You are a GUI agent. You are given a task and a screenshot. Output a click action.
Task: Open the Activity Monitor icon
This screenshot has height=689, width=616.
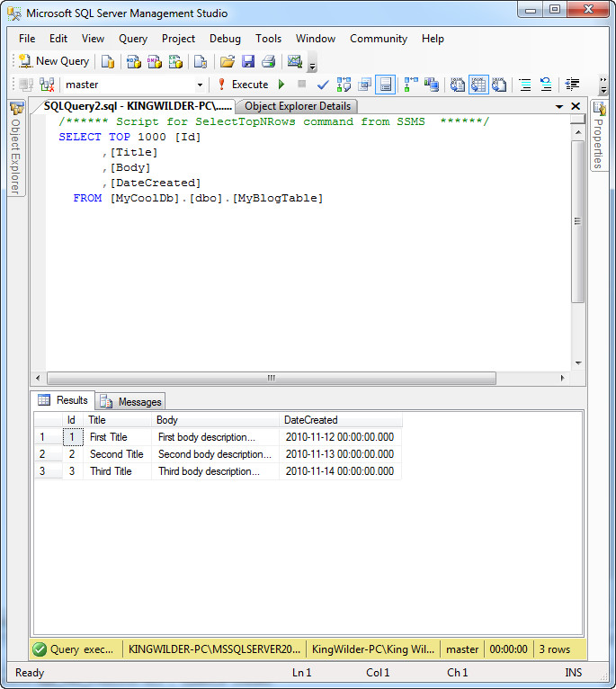[295, 61]
